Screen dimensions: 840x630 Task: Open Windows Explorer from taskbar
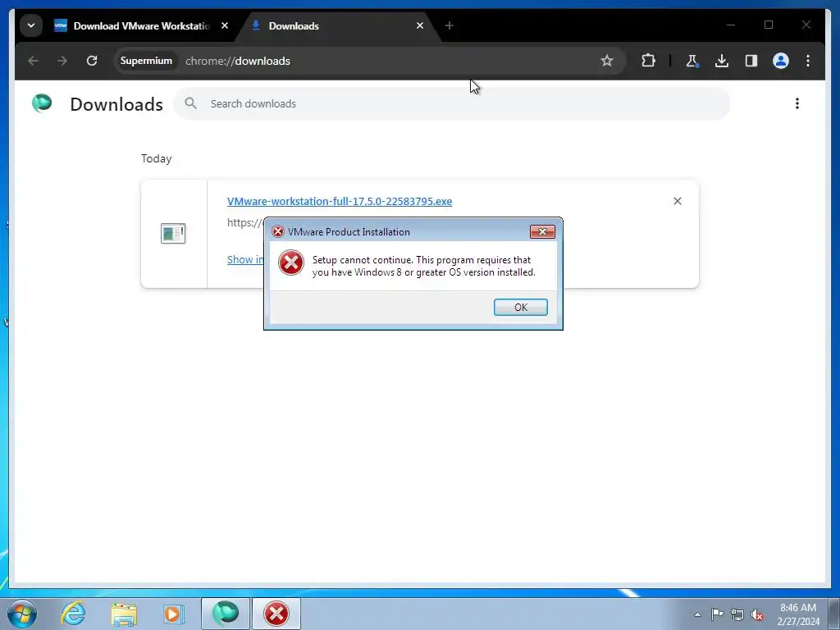[x=124, y=614]
